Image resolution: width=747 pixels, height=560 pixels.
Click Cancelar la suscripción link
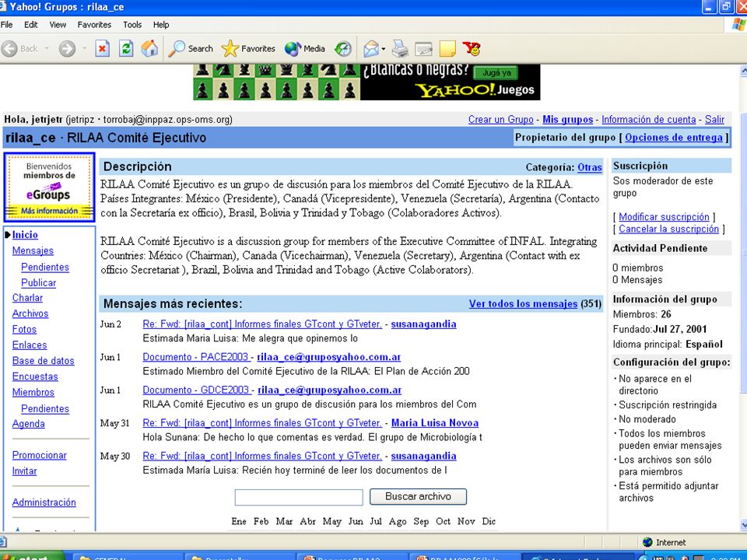(668, 229)
